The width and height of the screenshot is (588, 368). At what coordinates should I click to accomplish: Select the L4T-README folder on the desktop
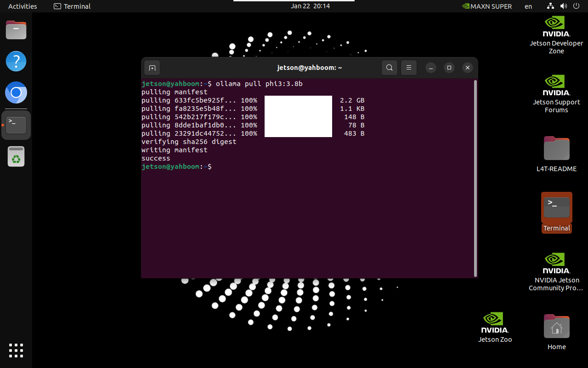click(x=556, y=154)
